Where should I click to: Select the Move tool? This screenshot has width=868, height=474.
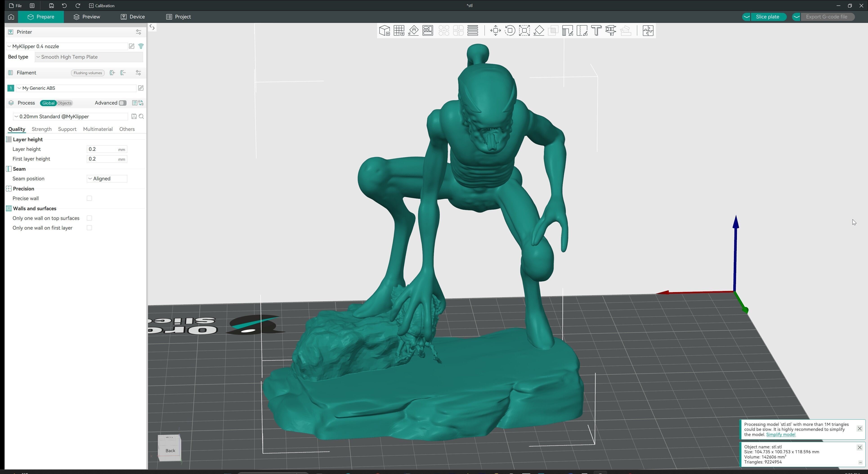tap(496, 31)
